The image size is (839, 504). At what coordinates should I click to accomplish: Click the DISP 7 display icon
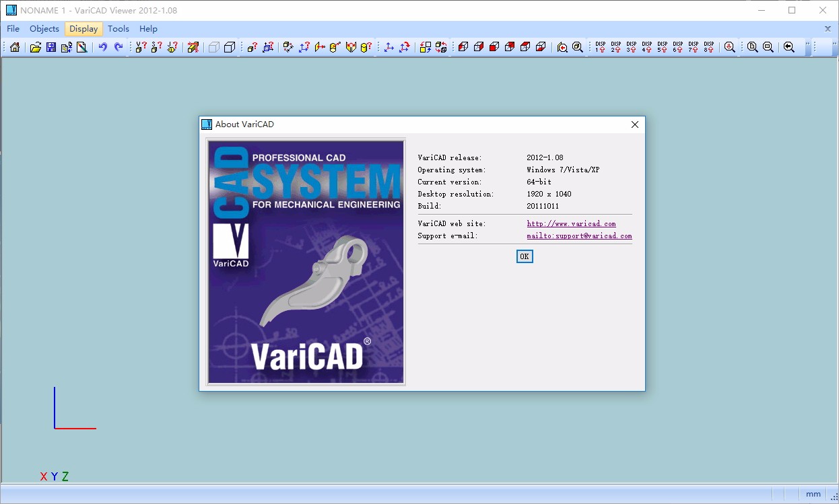coord(694,47)
